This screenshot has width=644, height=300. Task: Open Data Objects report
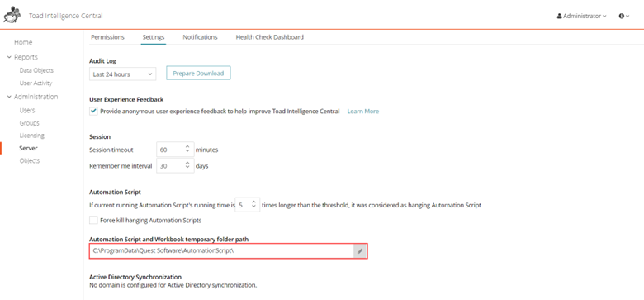pos(36,70)
